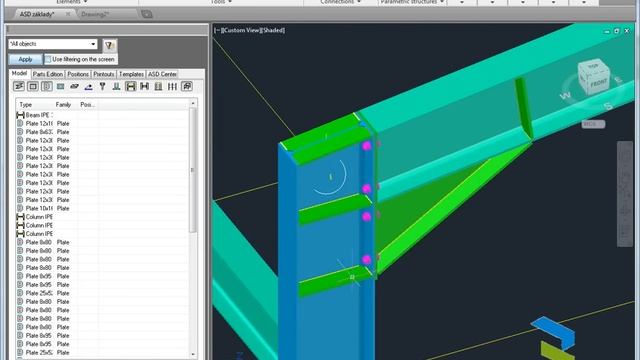Select the last Column IPE row
640x360 pixels.
102,233
